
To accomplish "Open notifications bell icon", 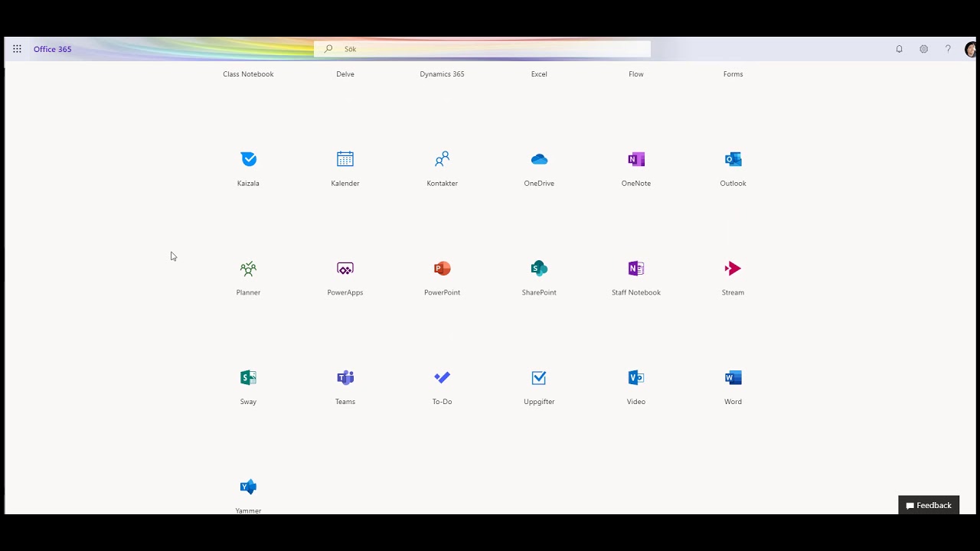I will [900, 49].
